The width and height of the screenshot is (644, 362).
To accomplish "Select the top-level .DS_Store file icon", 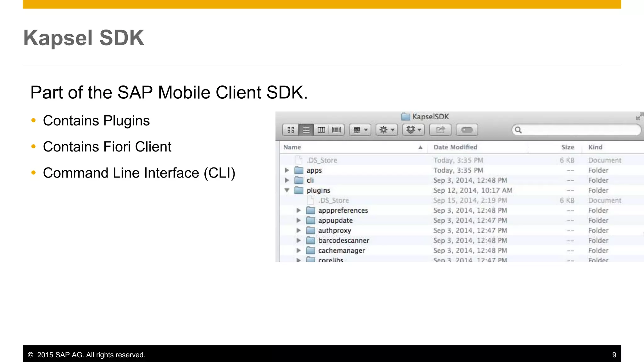I will click(299, 160).
